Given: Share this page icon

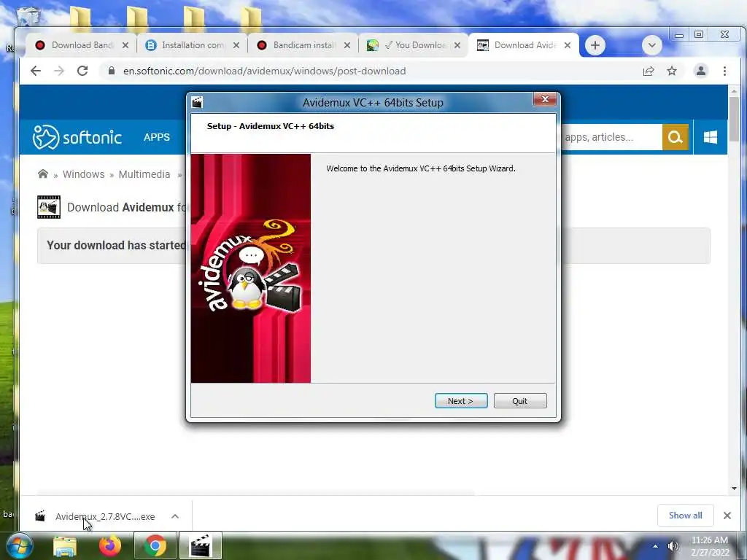Looking at the screenshot, I should click(x=649, y=71).
